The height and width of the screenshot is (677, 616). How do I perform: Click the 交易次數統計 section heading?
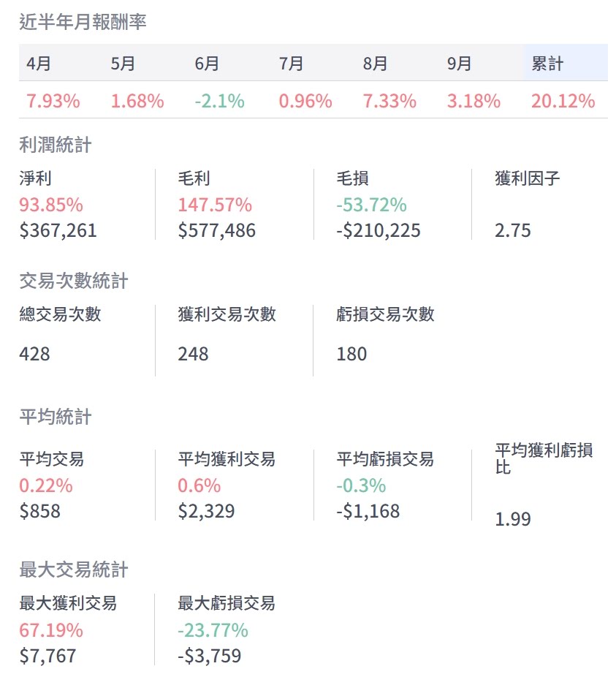[74, 281]
